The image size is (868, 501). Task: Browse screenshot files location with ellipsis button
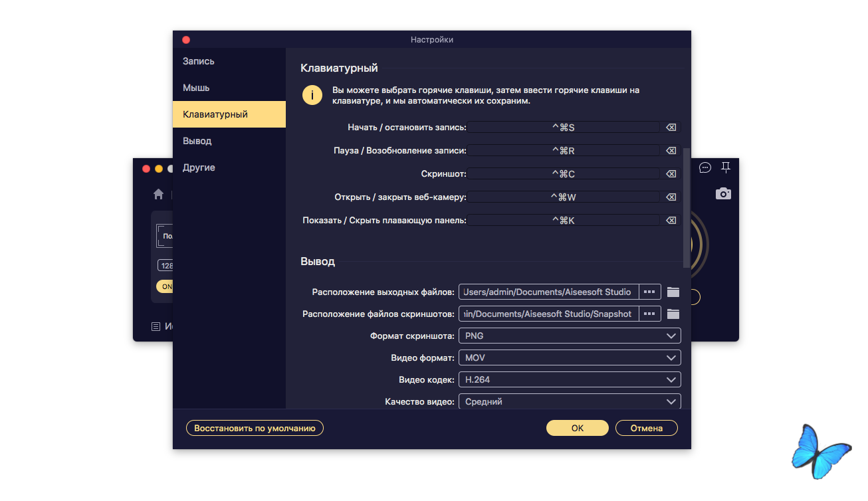(649, 314)
